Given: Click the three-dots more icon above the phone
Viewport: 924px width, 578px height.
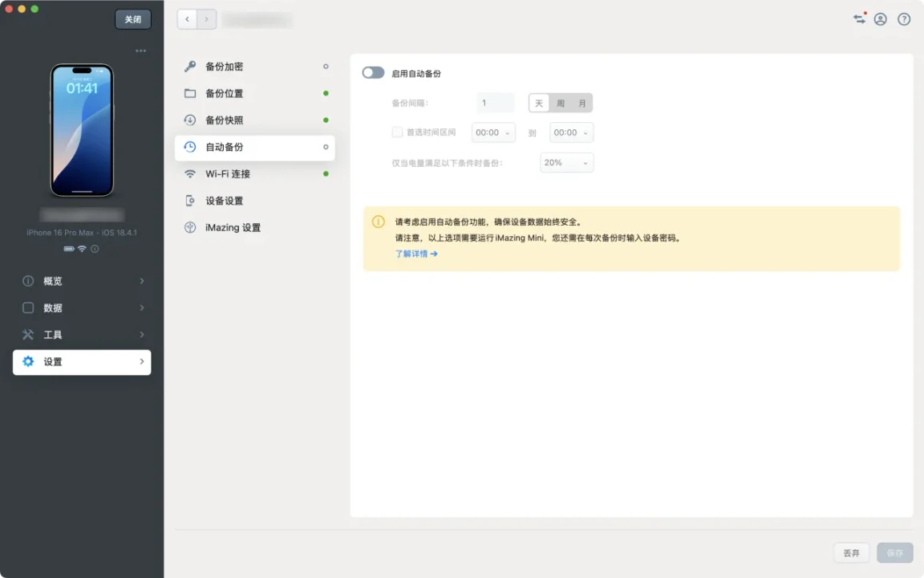Looking at the screenshot, I should pyautogui.click(x=141, y=51).
